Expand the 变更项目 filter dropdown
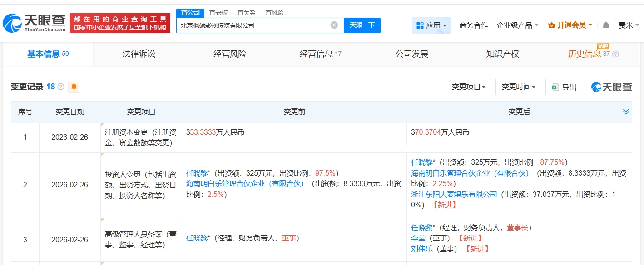Screen dimensions: 644x265 pyautogui.click(x=468, y=87)
